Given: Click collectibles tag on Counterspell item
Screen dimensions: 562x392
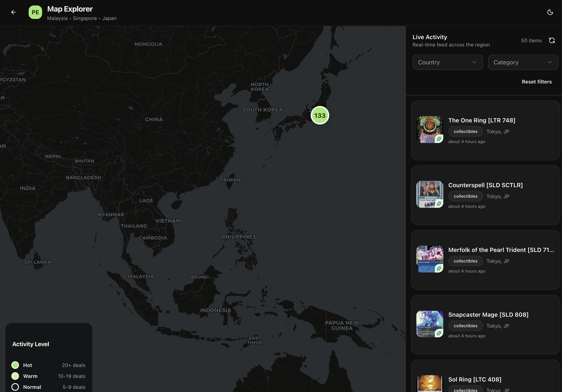Looking at the screenshot, I should pyautogui.click(x=465, y=196).
